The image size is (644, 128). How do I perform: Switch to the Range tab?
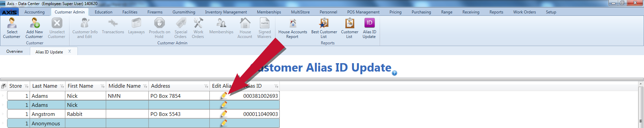click(x=447, y=12)
